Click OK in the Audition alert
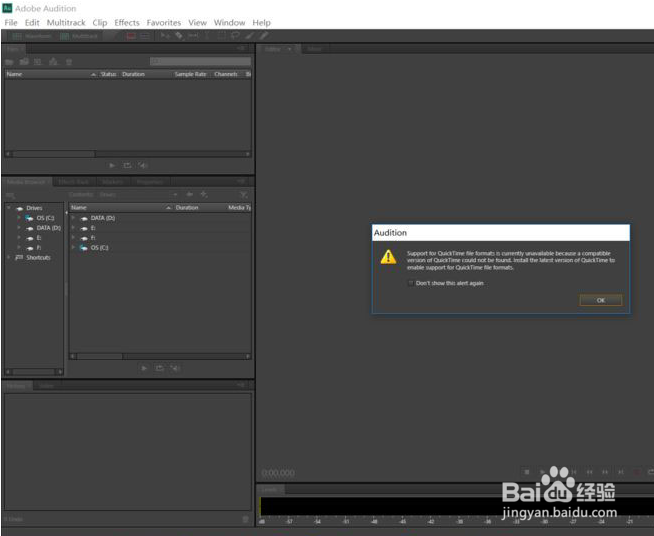Image resolution: width=654 pixels, height=536 pixels. (x=601, y=300)
